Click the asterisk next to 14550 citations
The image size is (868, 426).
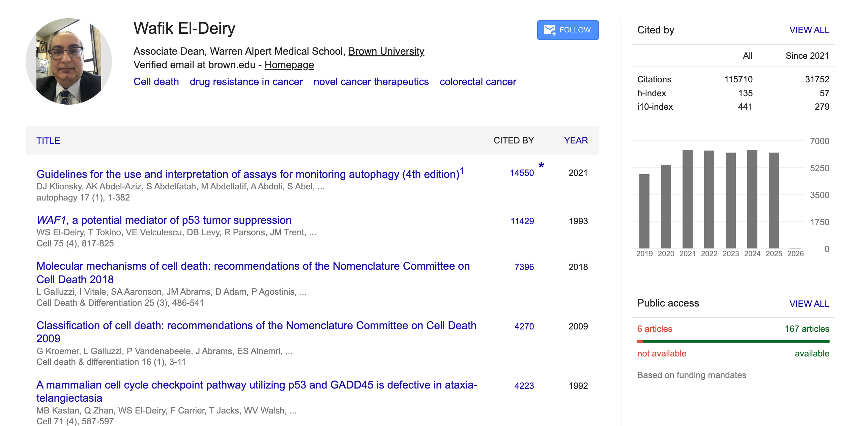[x=541, y=165]
